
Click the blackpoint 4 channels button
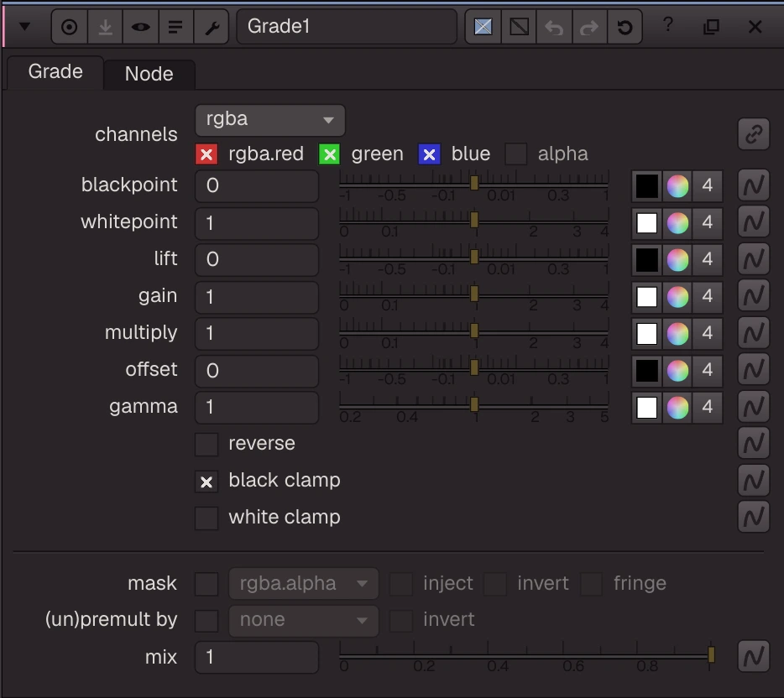pos(708,186)
